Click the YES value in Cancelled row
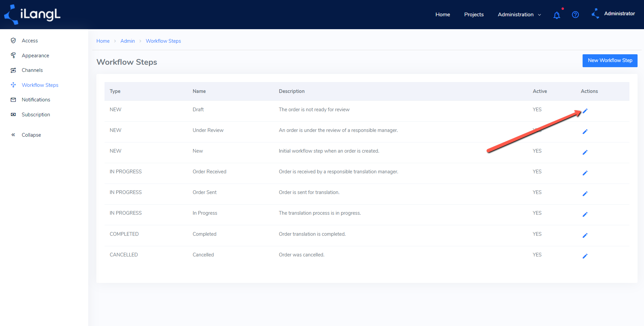 [x=537, y=255]
